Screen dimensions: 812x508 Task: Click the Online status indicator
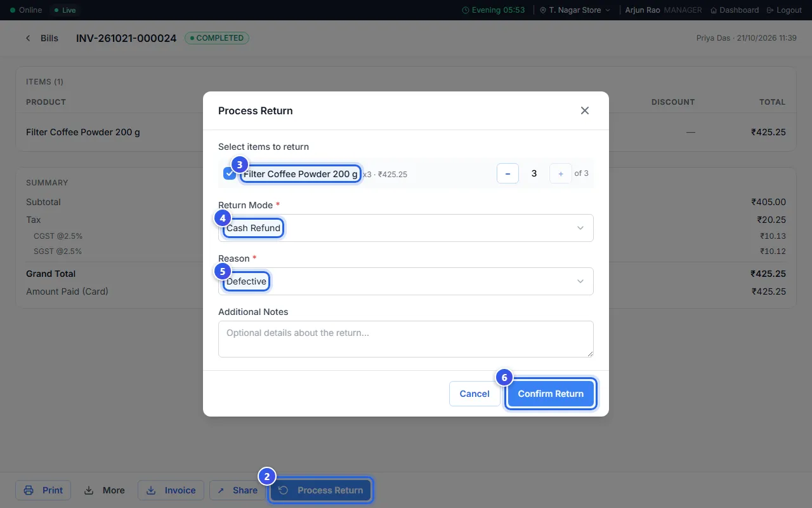[26, 10]
